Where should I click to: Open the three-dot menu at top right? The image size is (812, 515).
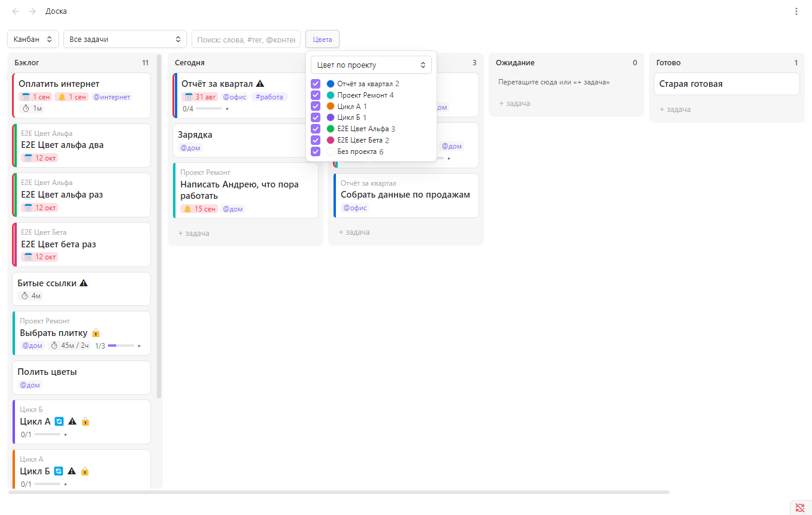click(796, 11)
